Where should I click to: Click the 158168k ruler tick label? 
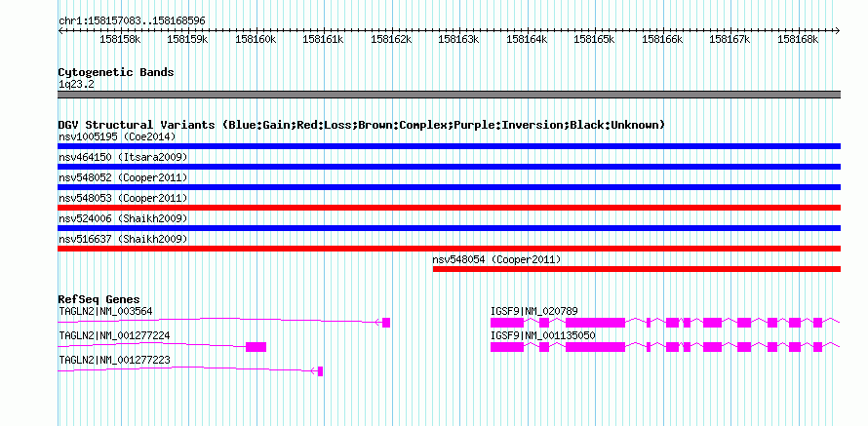[798, 39]
